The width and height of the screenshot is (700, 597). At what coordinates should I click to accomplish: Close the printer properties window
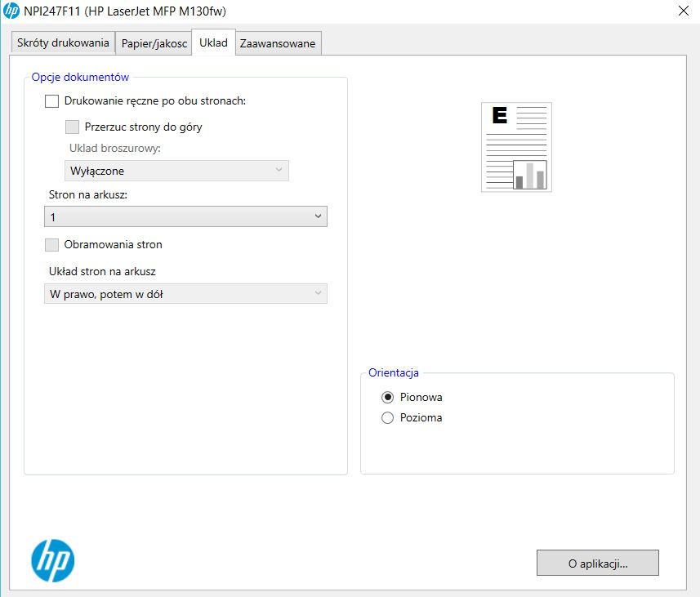[x=684, y=11]
